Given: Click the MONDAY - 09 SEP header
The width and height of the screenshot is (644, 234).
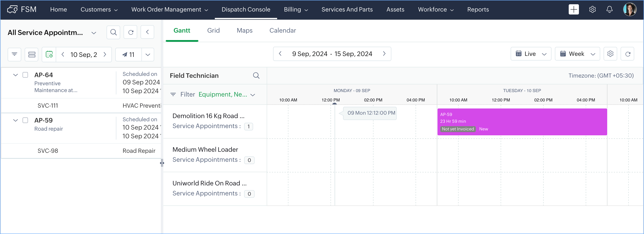Looking at the screenshot, I should 352,90.
